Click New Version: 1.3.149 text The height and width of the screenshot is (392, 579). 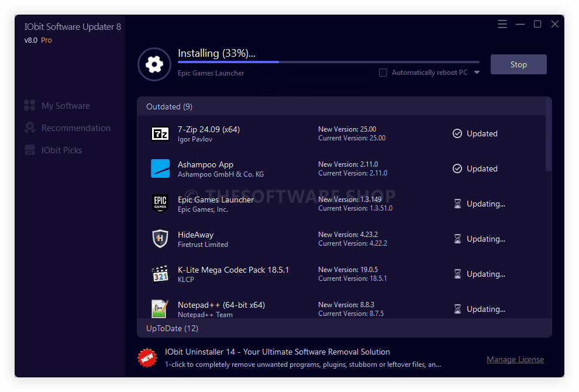[x=350, y=199]
